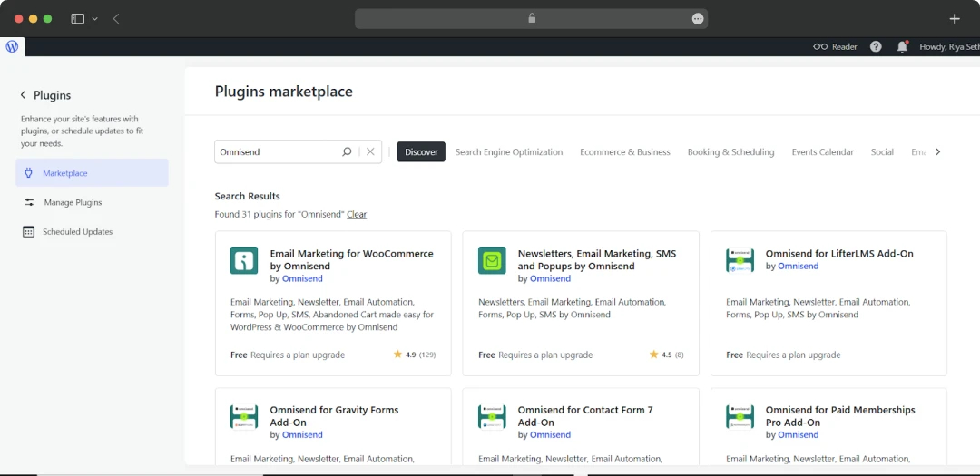Viewport: 980px width, 476px height.
Task: Click "Found 31 plugins" results text
Action: 279,214
